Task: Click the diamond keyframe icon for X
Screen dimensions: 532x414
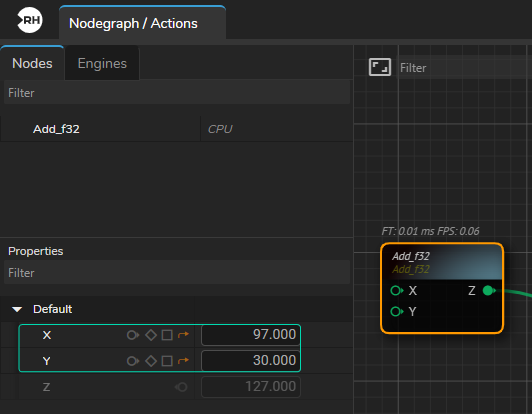Action: pyautogui.click(x=151, y=335)
